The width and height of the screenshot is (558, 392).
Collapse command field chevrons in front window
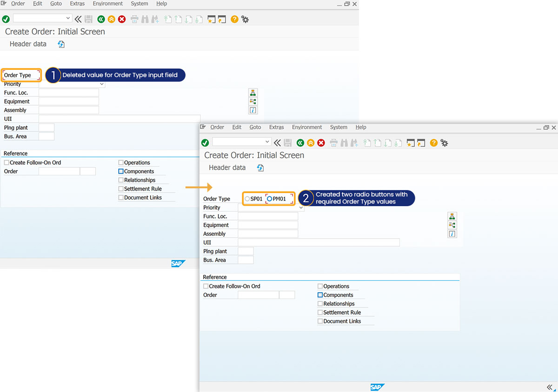tap(278, 143)
